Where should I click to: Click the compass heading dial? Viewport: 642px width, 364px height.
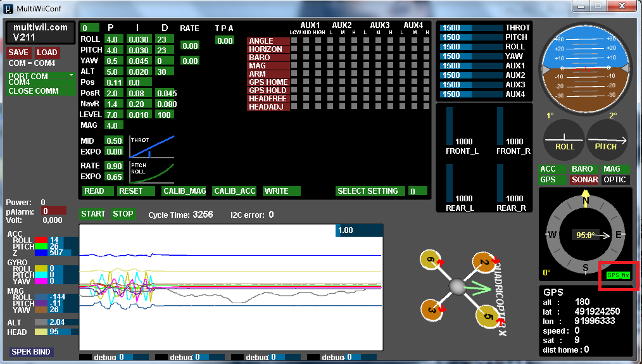[584, 234]
